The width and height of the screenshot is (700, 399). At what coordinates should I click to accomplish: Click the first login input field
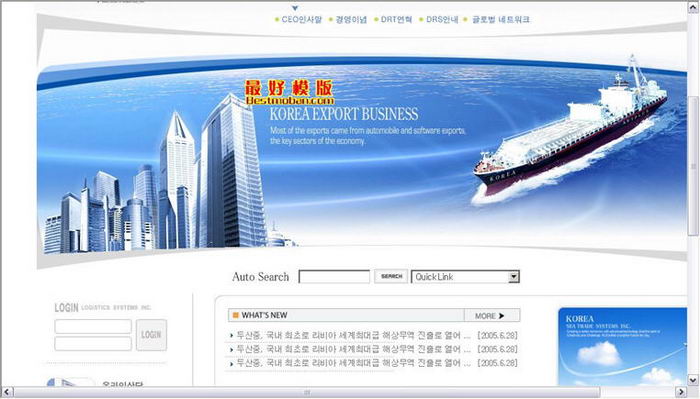click(93, 326)
